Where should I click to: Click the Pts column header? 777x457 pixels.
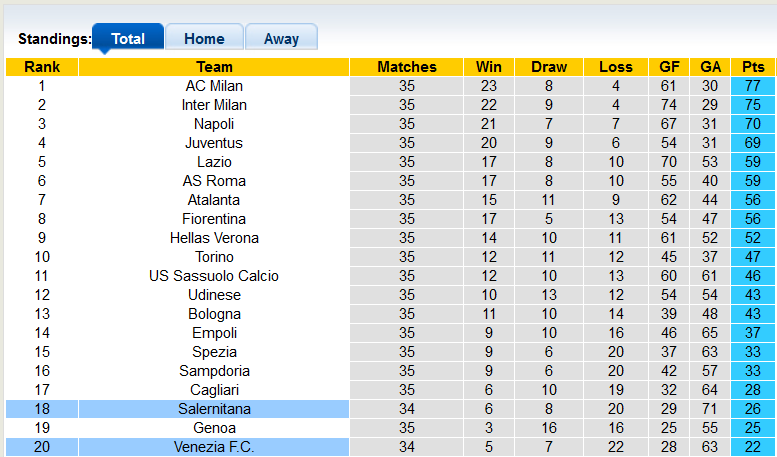(753, 67)
